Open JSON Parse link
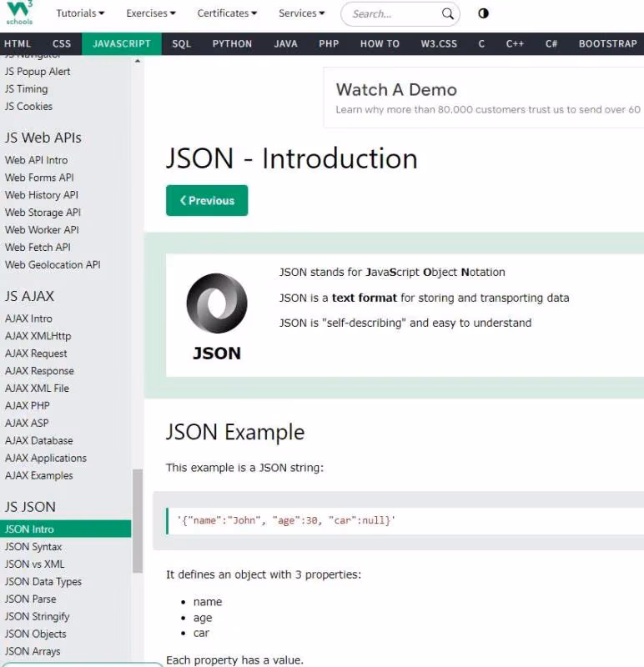The width and height of the screenshot is (644, 667). pos(30,599)
